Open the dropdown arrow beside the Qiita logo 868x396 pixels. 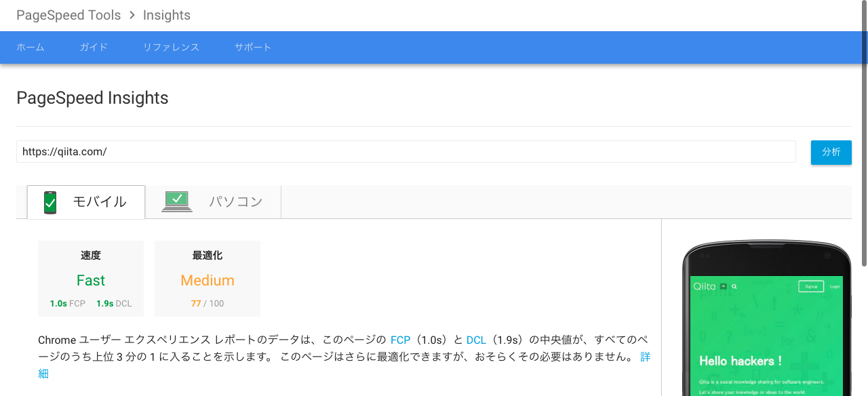722,285
